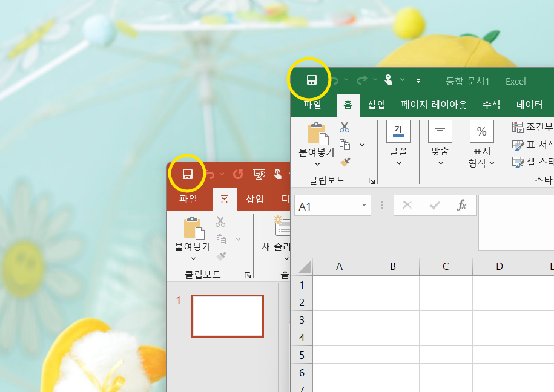Select slide 1 thumbnail in PowerPoint
The image size is (554, 392).
pyautogui.click(x=228, y=316)
